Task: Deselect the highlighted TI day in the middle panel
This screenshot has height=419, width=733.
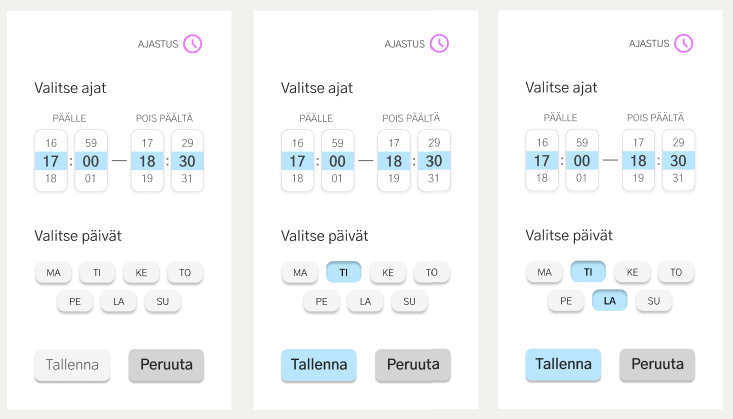Action: click(344, 272)
